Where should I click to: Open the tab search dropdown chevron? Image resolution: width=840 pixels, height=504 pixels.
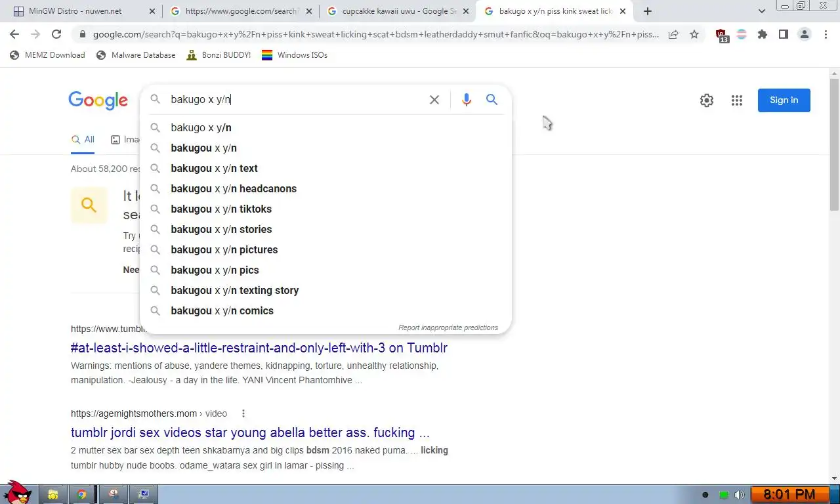coord(762,11)
